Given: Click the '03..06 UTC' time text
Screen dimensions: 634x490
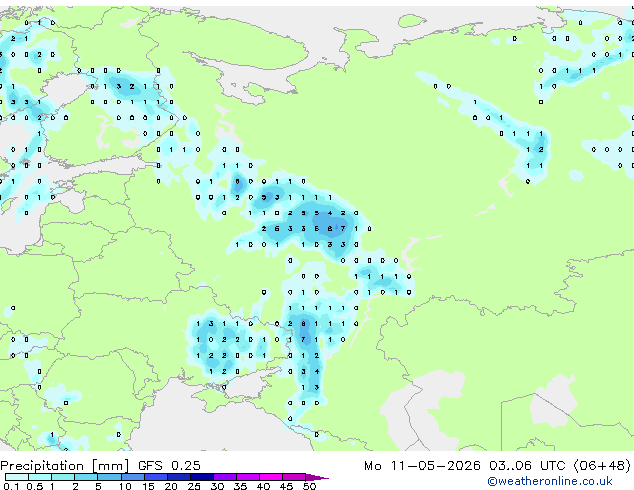Looking at the screenshot, I should (x=527, y=466).
